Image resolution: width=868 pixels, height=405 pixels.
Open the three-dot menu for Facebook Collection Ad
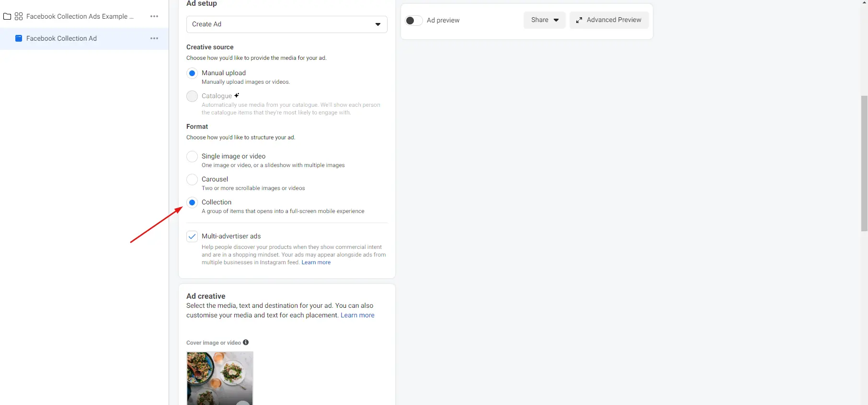pyautogui.click(x=154, y=38)
